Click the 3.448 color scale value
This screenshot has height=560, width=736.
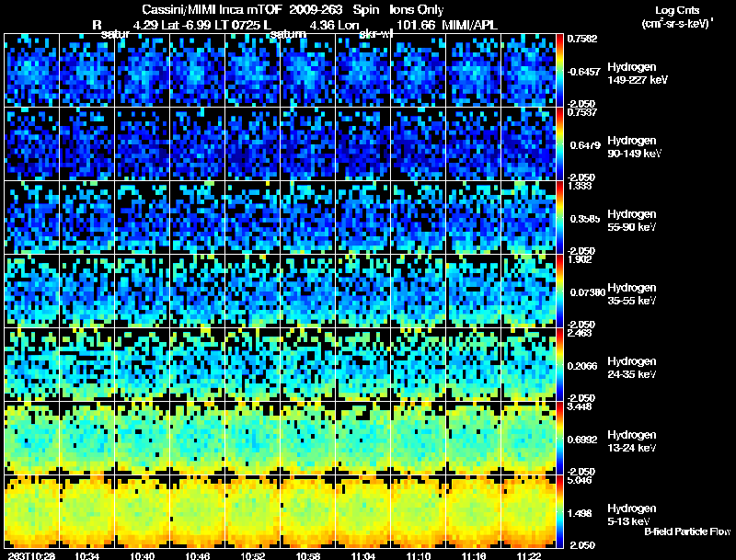pos(580,406)
